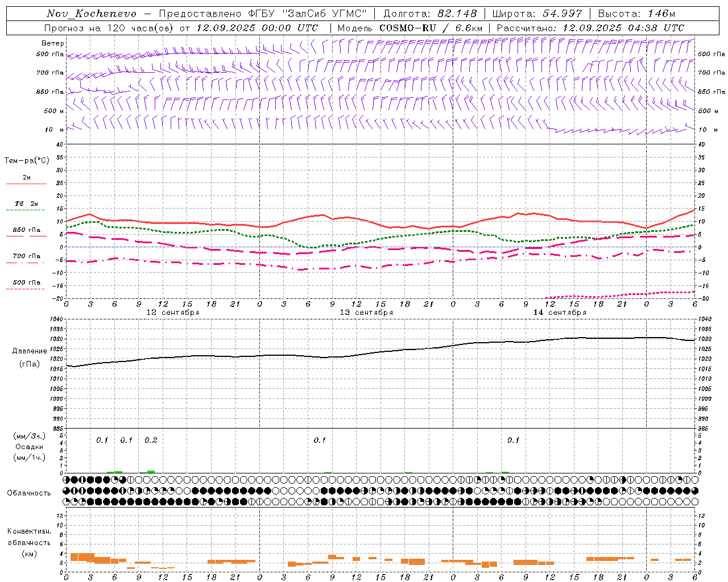Viewport: 728px width, 582px height.
Task: Click the Давление panel label
Action: coord(30,351)
